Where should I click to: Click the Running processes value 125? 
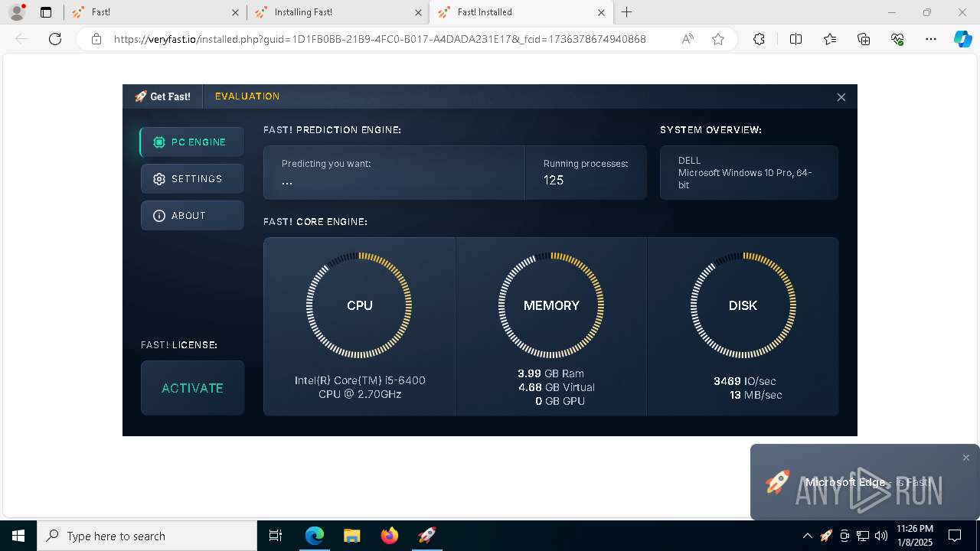point(554,180)
